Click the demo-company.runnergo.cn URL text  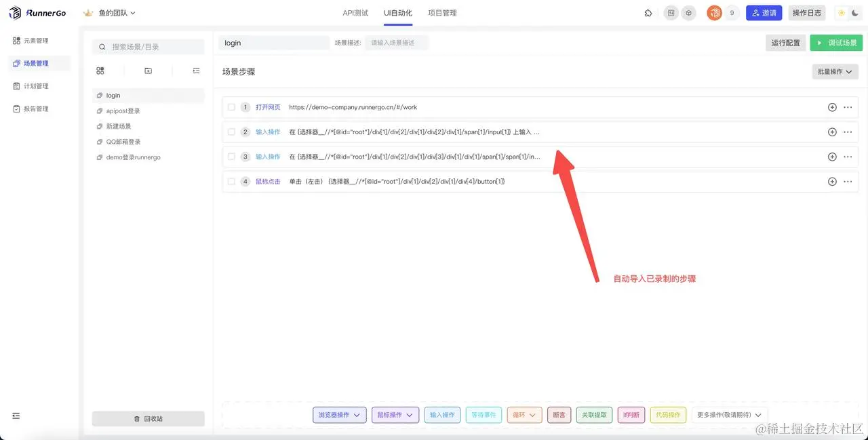[x=353, y=107]
